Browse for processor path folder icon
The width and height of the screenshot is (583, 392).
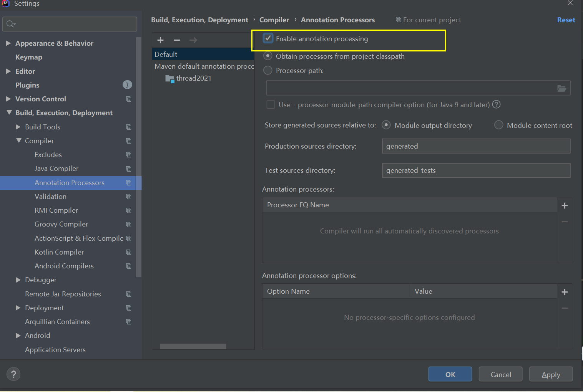pyautogui.click(x=561, y=88)
